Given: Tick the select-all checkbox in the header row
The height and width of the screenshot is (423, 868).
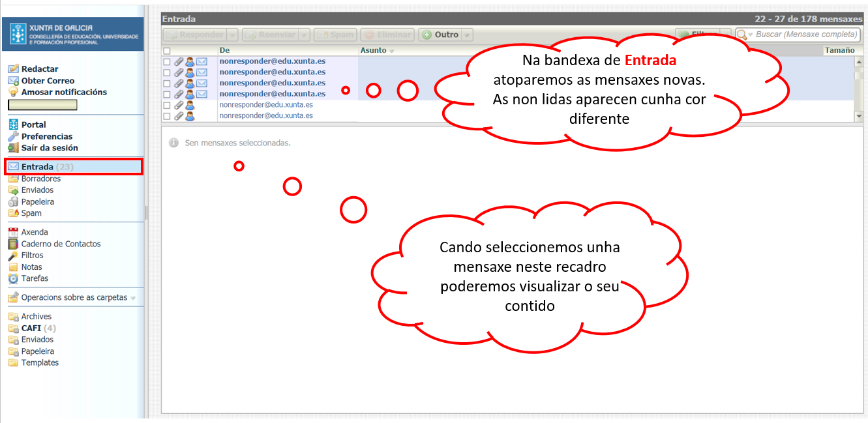Looking at the screenshot, I should click(x=167, y=51).
